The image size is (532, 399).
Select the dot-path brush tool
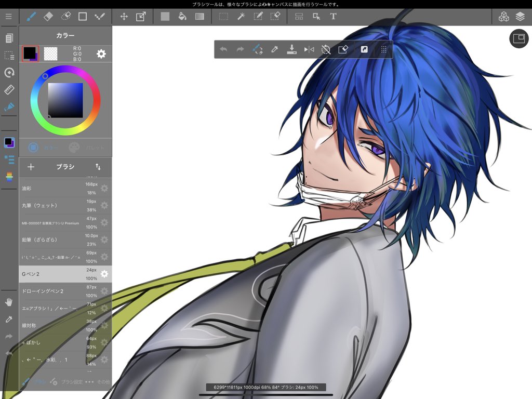(x=99, y=16)
